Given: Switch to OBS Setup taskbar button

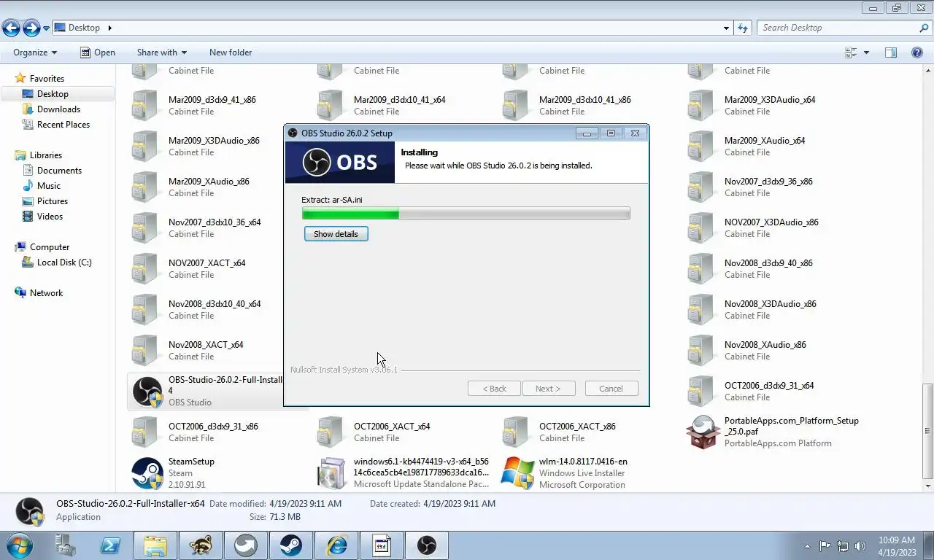Looking at the screenshot, I should click(x=427, y=545).
